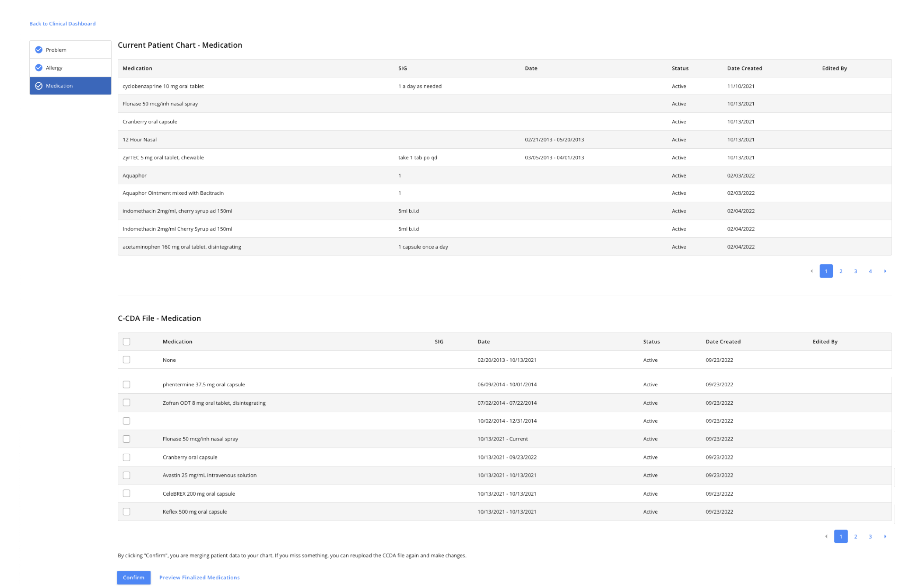
Task: Click the Medication column header in Current Patient Chart
Action: [x=137, y=68]
